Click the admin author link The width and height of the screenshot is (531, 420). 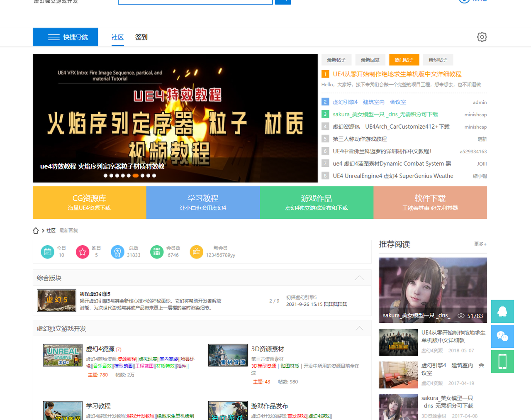point(480,102)
